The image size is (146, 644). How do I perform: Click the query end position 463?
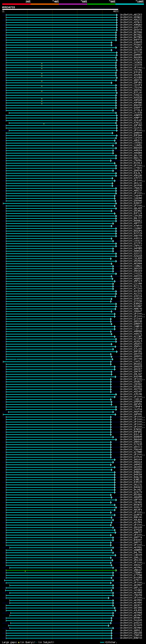click(x=115, y=11)
